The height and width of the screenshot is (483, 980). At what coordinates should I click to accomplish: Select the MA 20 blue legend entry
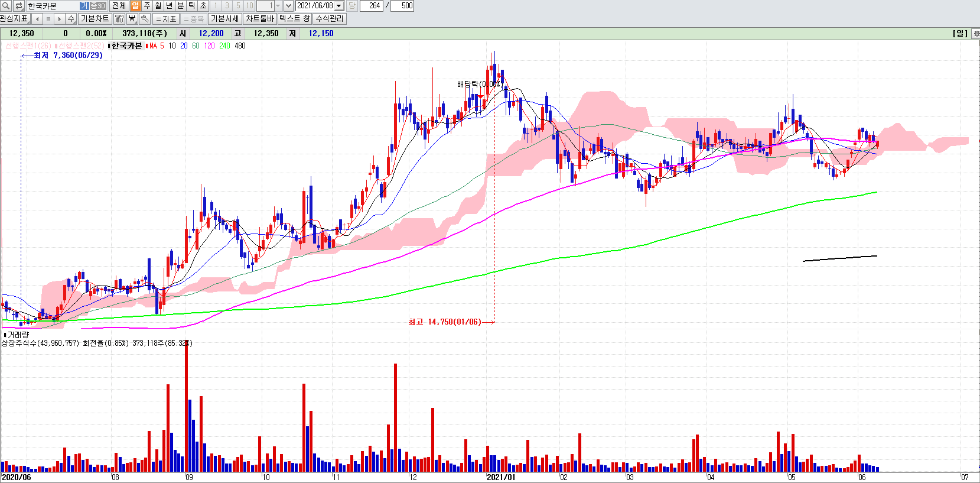click(x=184, y=46)
